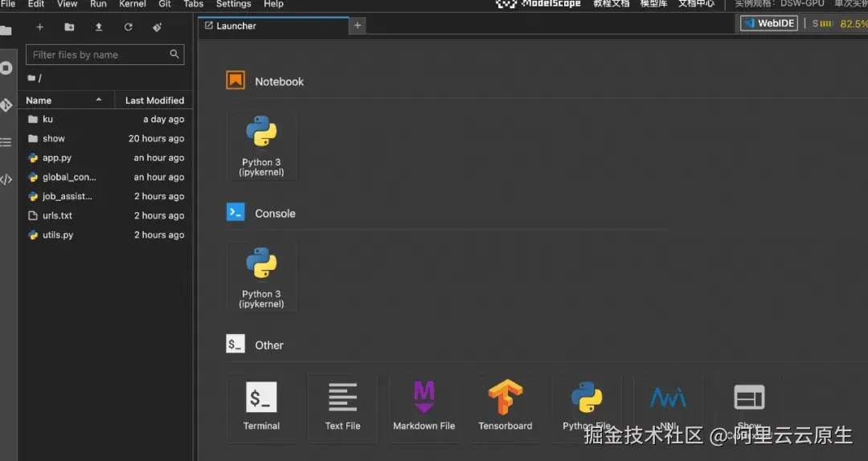The width and height of the screenshot is (868, 461).
Task: Launch Tensorboard
Action: [x=506, y=408]
